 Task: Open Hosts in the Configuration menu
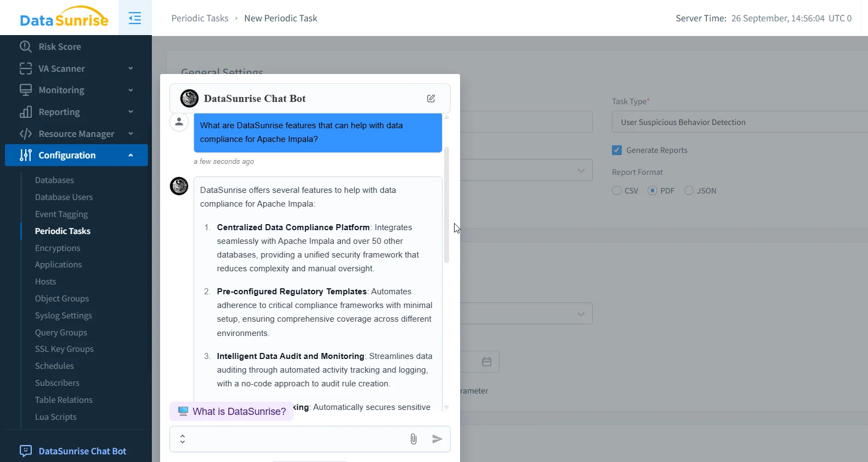point(46,282)
